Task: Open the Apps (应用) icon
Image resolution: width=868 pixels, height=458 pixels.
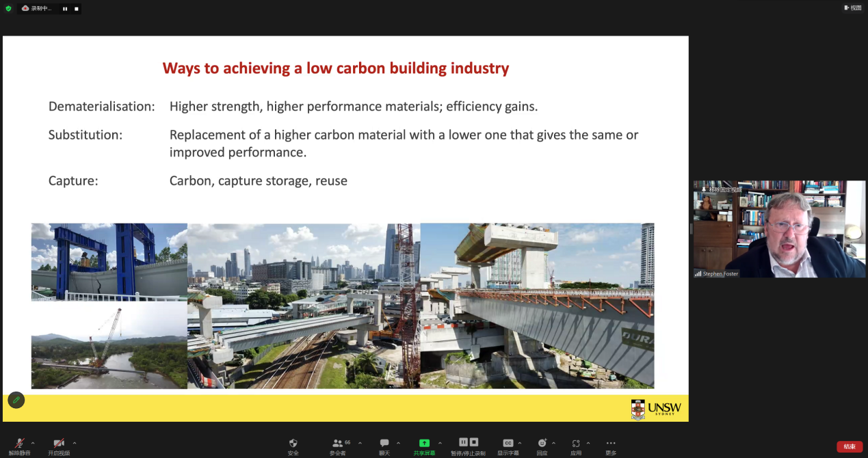Action: point(576,443)
